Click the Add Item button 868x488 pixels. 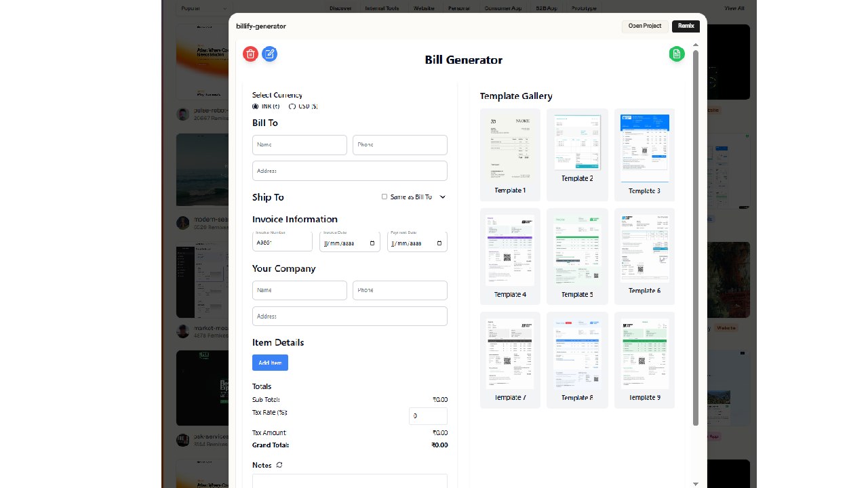pyautogui.click(x=270, y=363)
